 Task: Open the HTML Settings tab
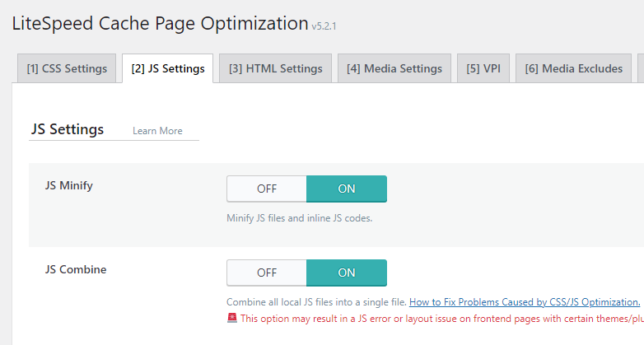point(275,68)
